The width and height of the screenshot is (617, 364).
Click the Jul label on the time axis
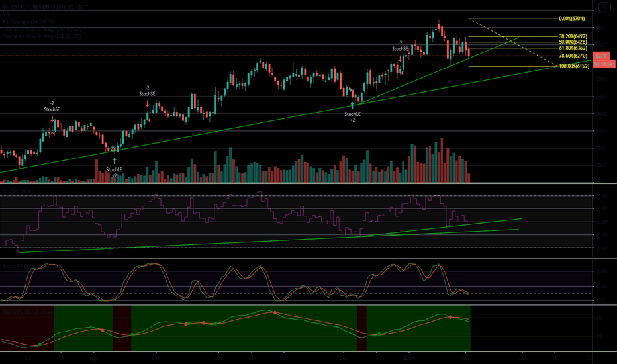(28, 359)
